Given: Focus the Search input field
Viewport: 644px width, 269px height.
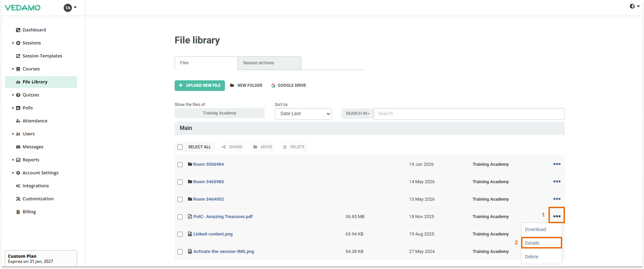Looking at the screenshot, I should pos(469,114).
